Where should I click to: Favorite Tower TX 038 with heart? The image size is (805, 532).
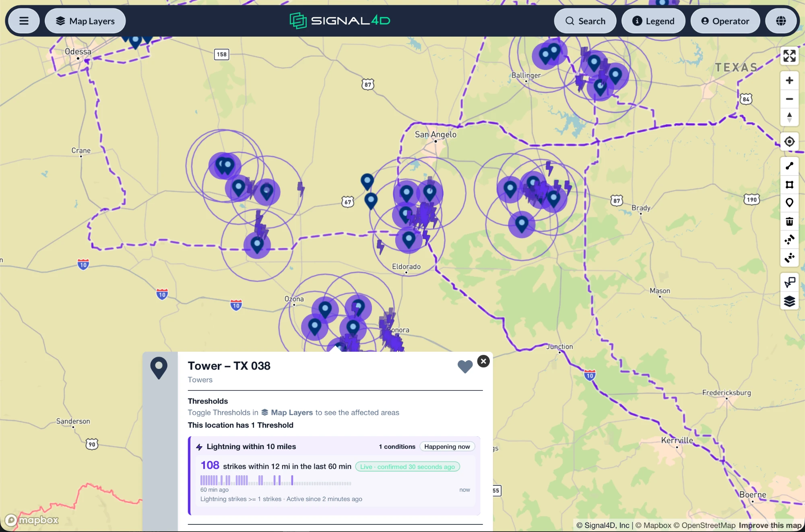pos(465,366)
